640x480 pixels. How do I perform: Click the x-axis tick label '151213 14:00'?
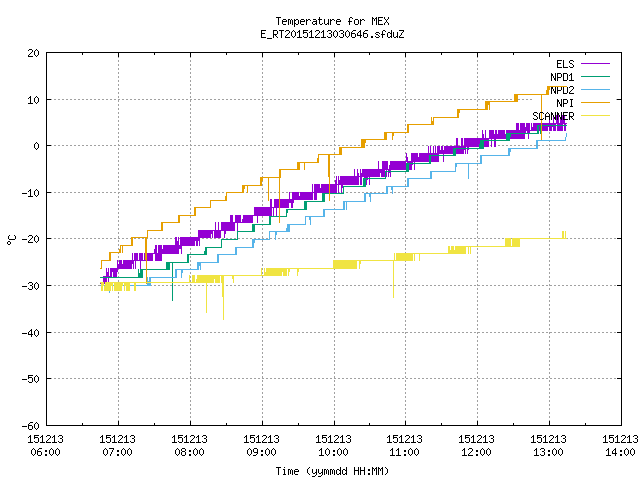(x=620, y=446)
